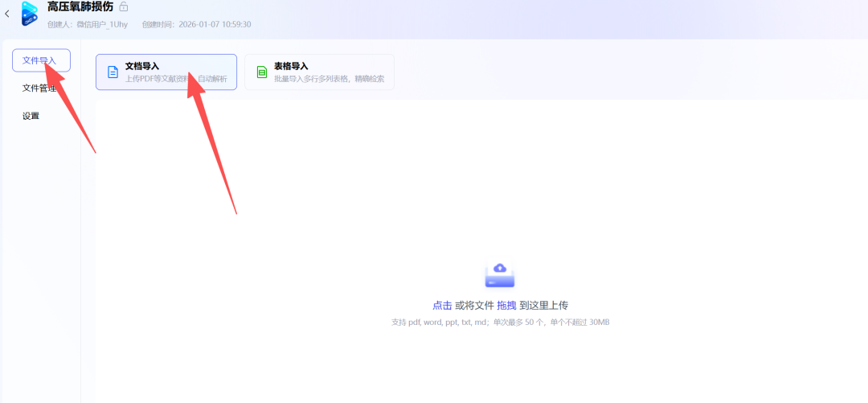
Task: Click the cloud upload icon
Action: [500, 274]
